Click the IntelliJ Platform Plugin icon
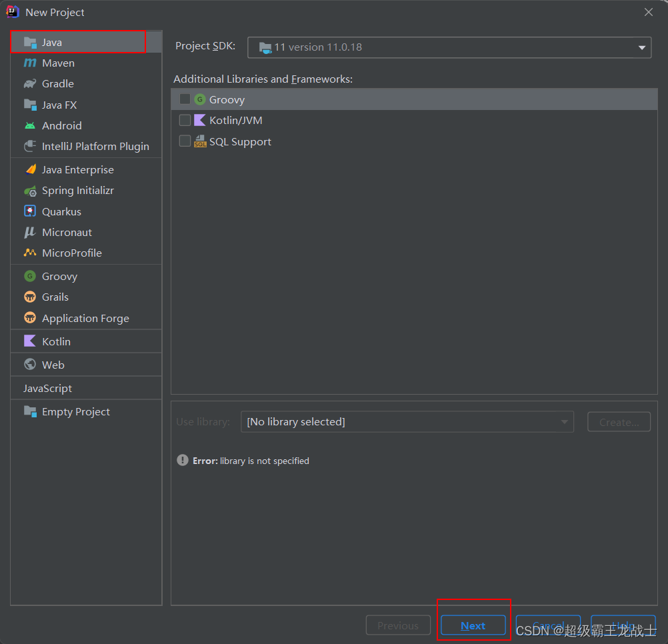Screen dimensions: 668x644 [x=30, y=146]
